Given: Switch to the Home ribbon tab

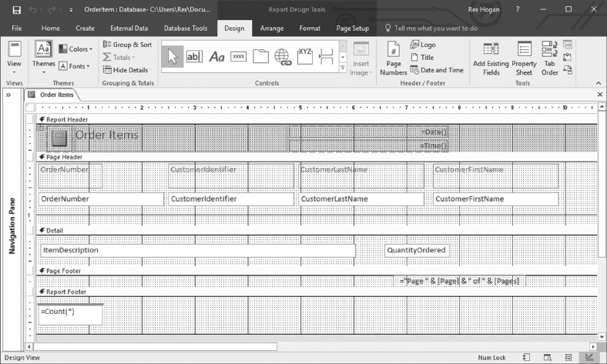Looking at the screenshot, I should (50, 28).
